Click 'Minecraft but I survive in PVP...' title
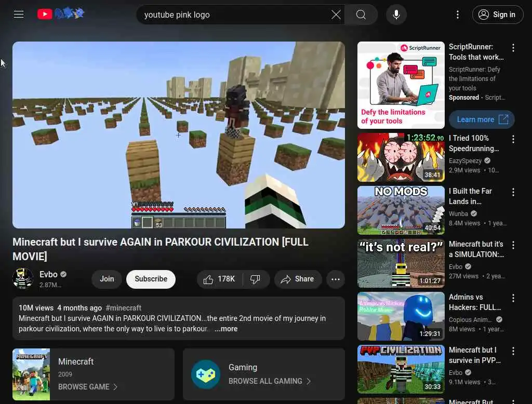Image resolution: width=532 pixels, height=404 pixels. (x=475, y=355)
